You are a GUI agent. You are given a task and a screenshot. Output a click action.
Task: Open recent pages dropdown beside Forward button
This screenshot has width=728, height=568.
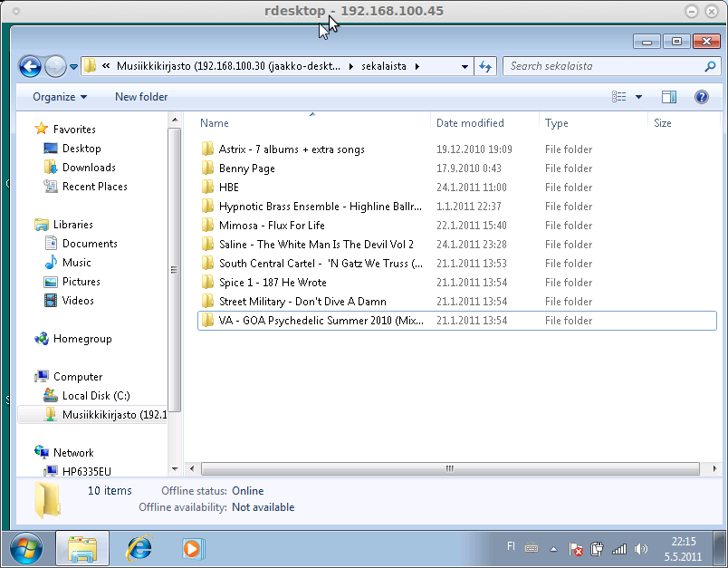(x=73, y=67)
